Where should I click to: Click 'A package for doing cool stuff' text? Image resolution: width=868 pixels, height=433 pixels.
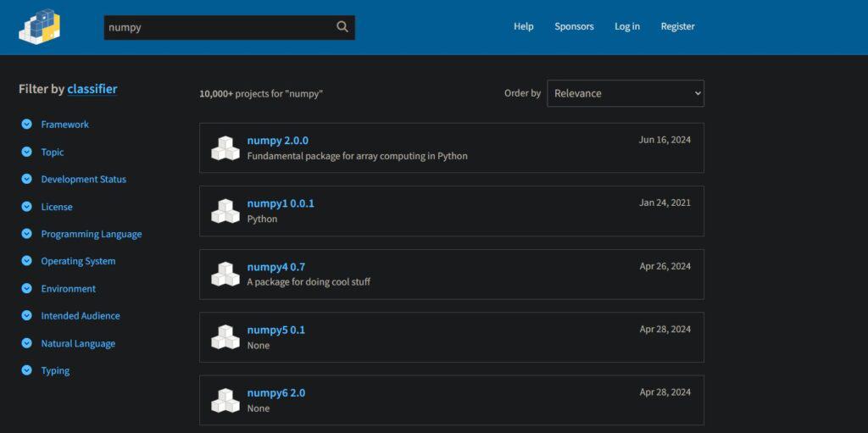pos(309,282)
